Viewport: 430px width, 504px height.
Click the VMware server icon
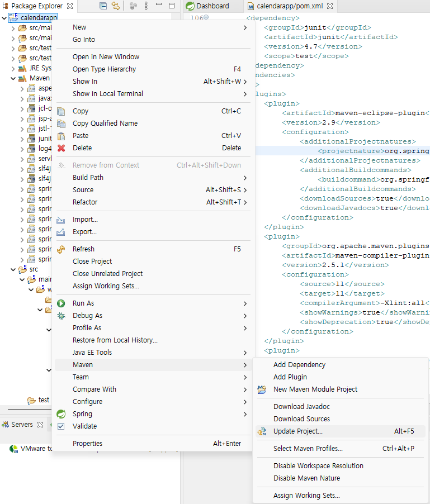point(13,449)
